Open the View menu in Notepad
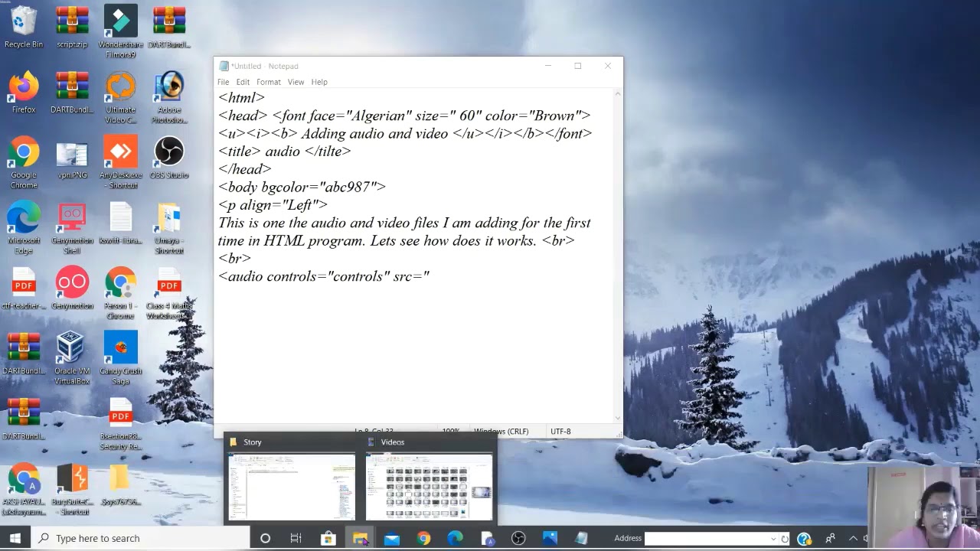Screen dimensions: 980x551 click(x=296, y=82)
